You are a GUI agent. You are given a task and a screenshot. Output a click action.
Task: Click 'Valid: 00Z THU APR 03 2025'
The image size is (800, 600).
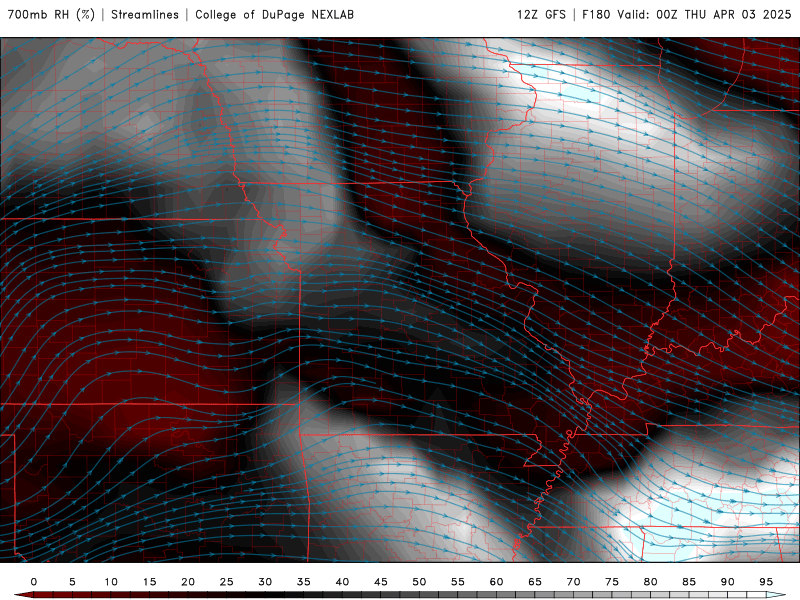point(704,15)
